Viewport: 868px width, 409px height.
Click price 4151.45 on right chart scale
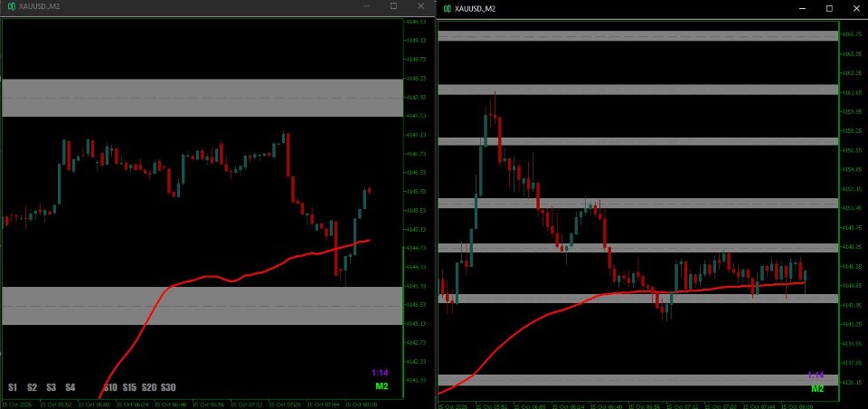(x=852, y=208)
